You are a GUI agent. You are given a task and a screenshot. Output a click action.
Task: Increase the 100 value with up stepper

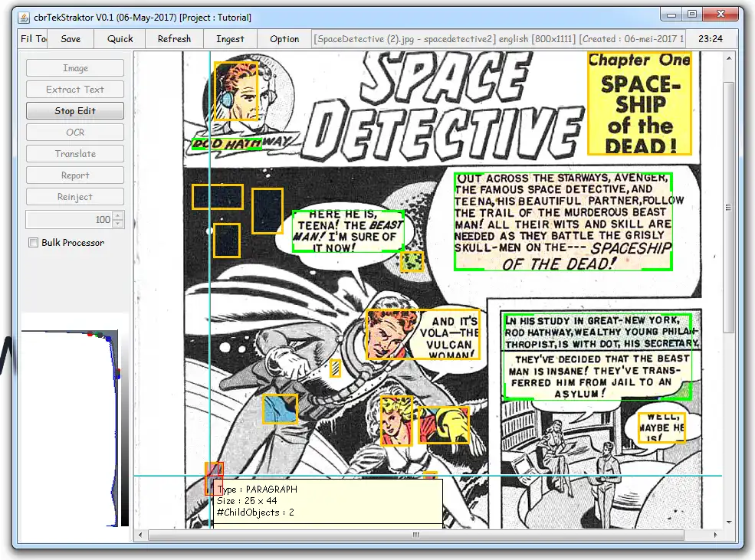pyautogui.click(x=118, y=215)
